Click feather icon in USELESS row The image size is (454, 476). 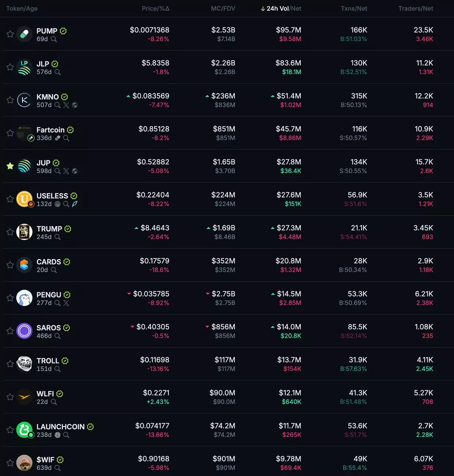pyautogui.click(x=75, y=204)
